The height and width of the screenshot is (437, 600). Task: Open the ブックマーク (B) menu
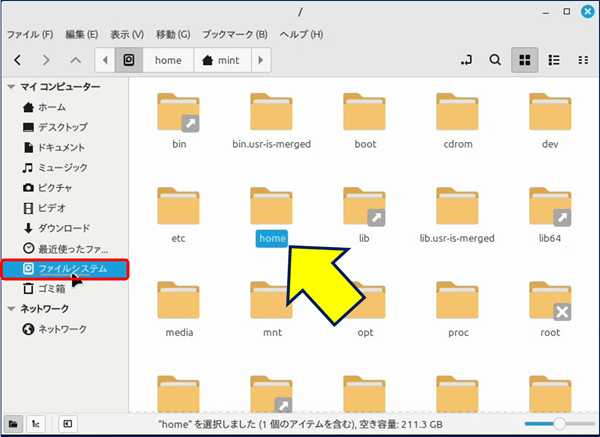(x=235, y=34)
